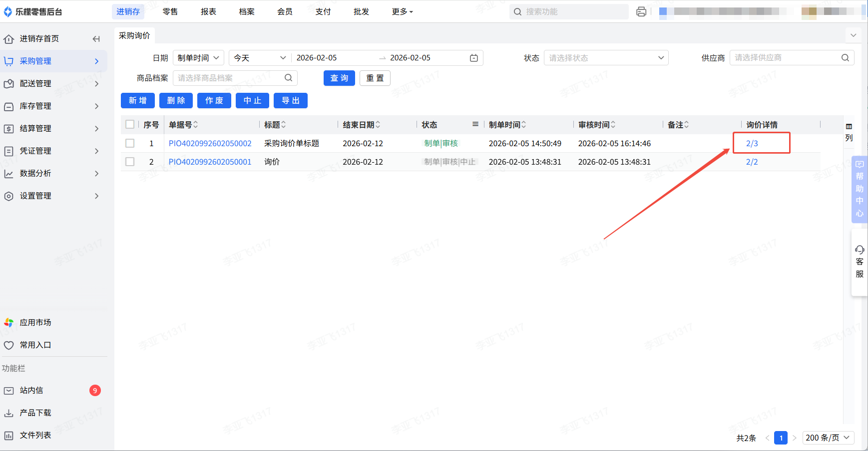Open the 列 column settings icon
The width and height of the screenshot is (868, 451).
point(849,126)
